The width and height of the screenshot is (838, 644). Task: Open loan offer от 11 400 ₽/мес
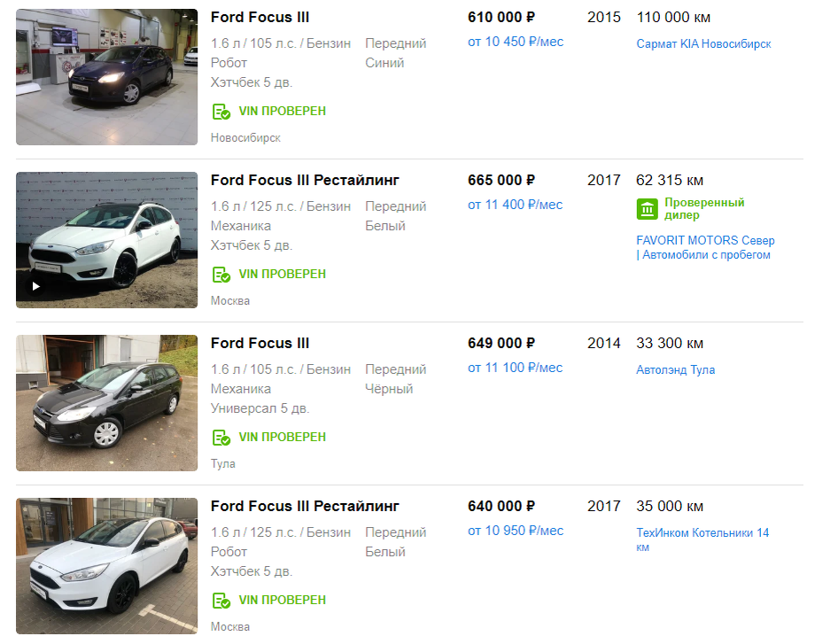(516, 205)
